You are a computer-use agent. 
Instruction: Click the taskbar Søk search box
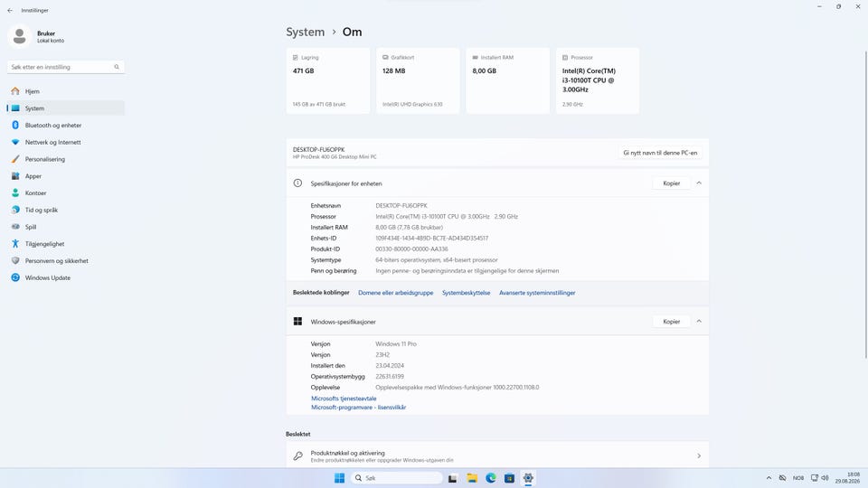click(x=396, y=478)
